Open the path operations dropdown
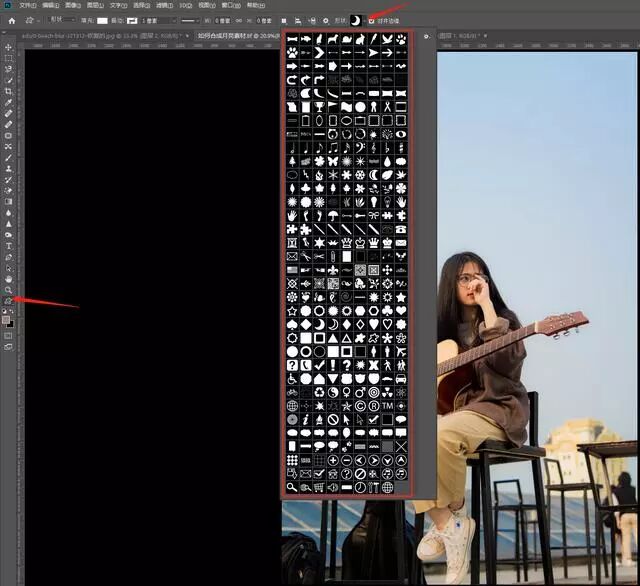Image resolution: width=640 pixels, height=586 pixels. point(284,21)
